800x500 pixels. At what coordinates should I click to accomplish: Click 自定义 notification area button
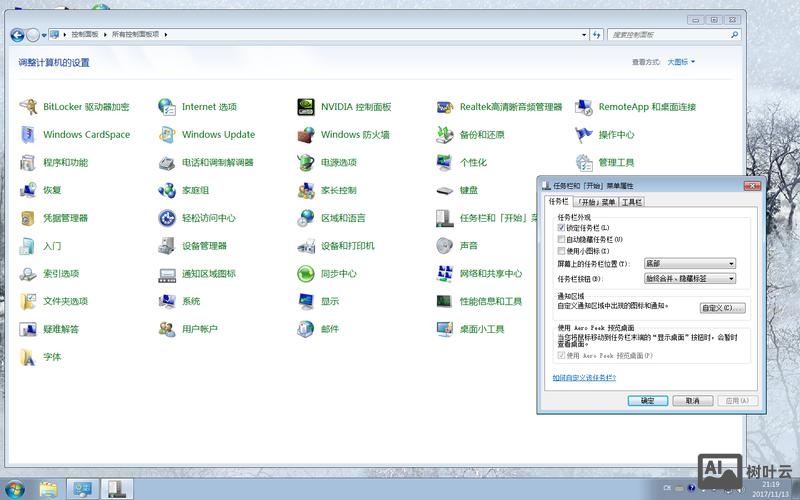[x=722, y=308]
